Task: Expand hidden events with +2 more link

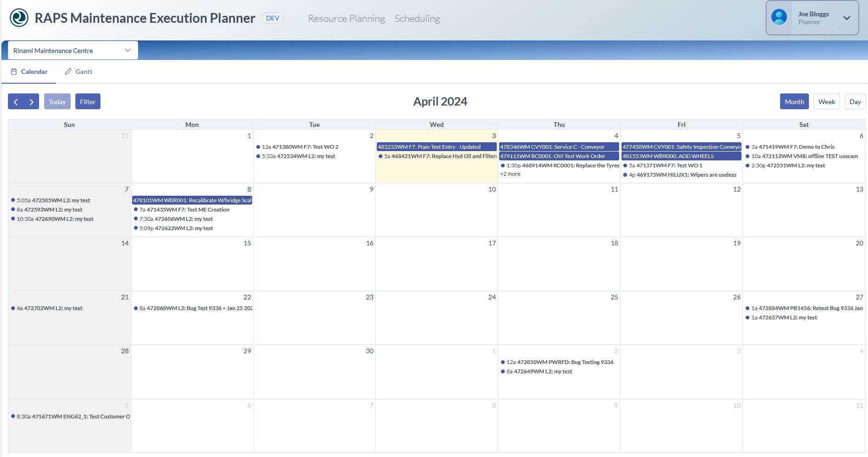Action: coord(510,173)
